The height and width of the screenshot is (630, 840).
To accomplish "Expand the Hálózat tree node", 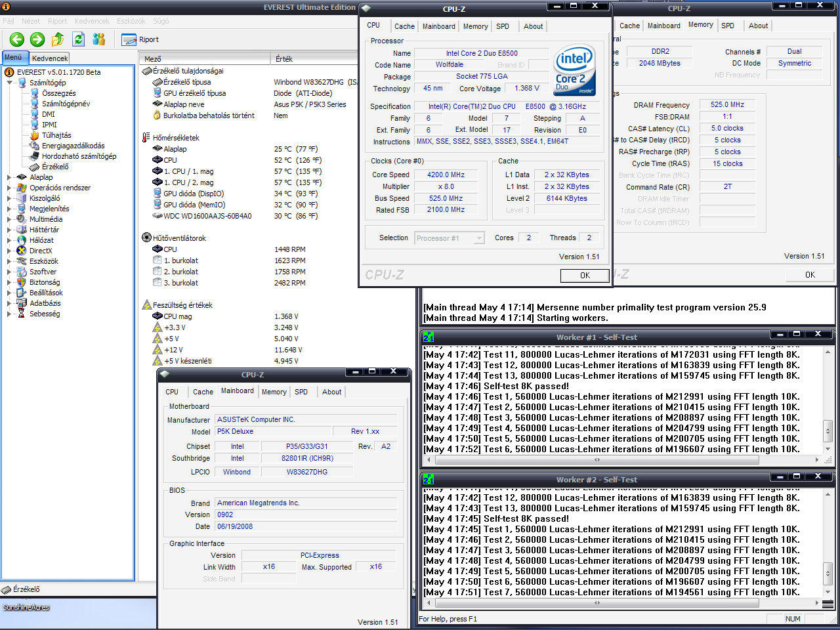I will pyautogui.click(x=9, y=240).
